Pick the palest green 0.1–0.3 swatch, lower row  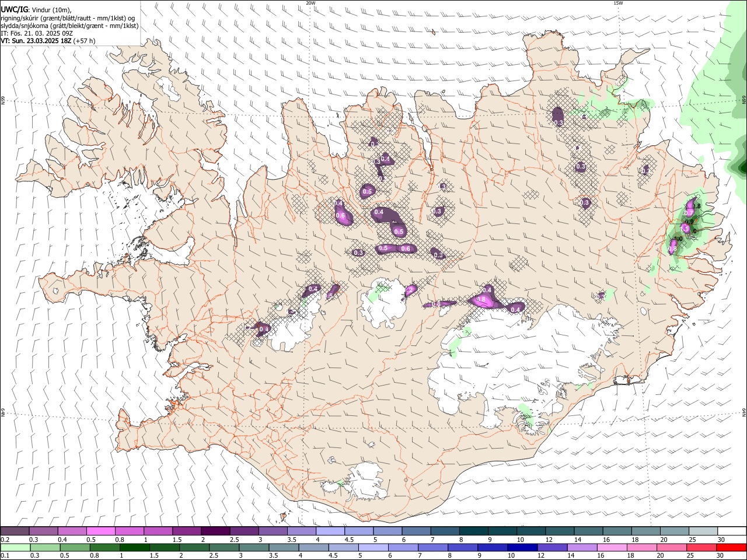tap(15, 547)
